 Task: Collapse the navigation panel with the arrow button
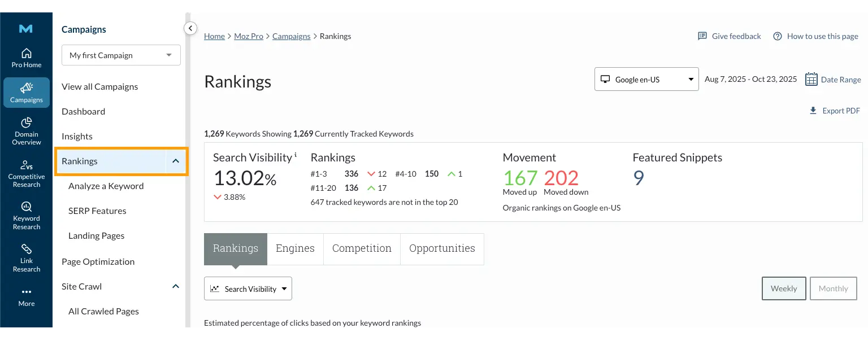[x=190, y=28]
